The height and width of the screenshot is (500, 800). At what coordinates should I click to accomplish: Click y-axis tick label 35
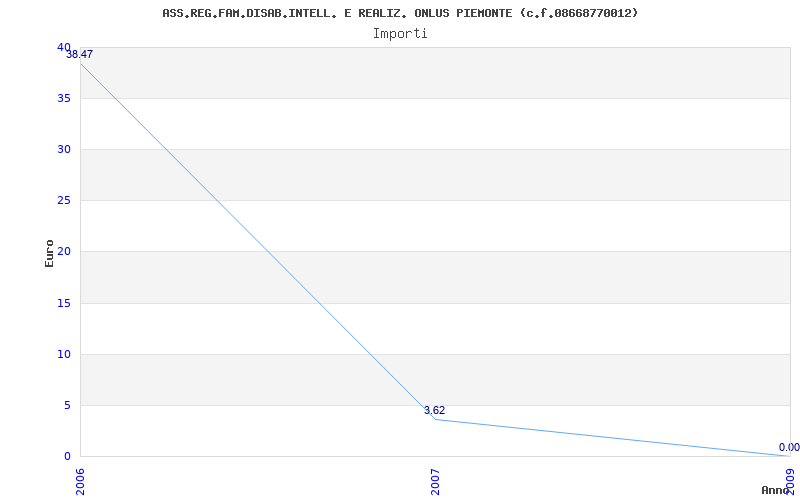[x=64, y=98]
